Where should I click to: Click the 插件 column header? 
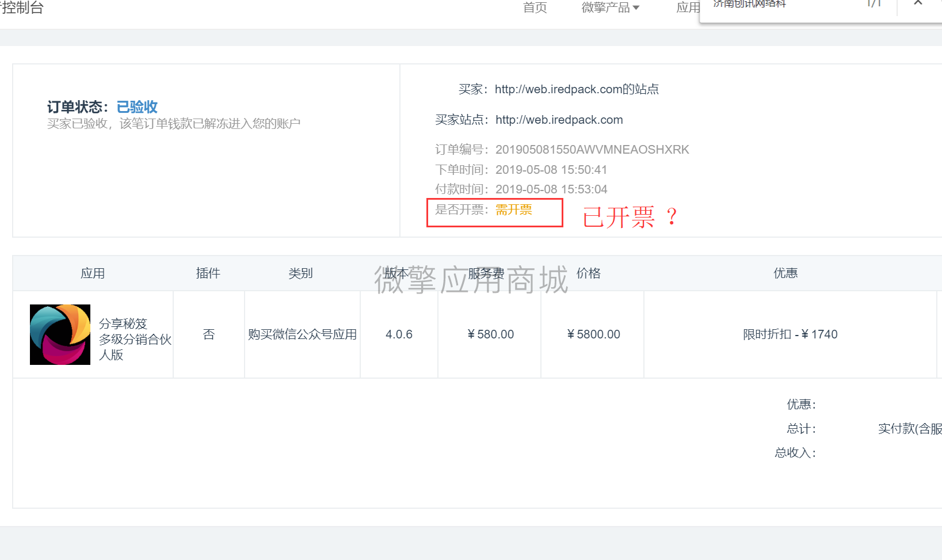point(208,273)
